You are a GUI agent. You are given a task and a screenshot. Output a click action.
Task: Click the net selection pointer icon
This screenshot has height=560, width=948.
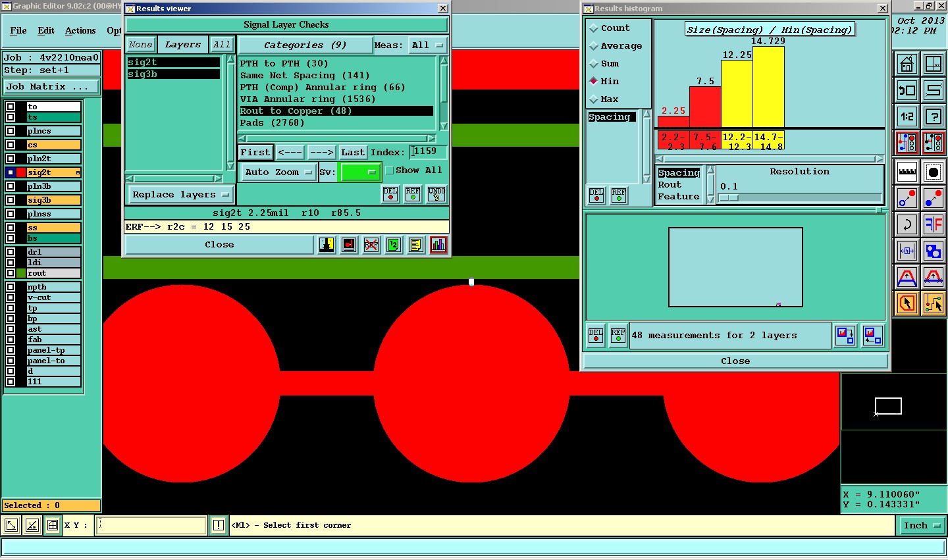point(934,303)
